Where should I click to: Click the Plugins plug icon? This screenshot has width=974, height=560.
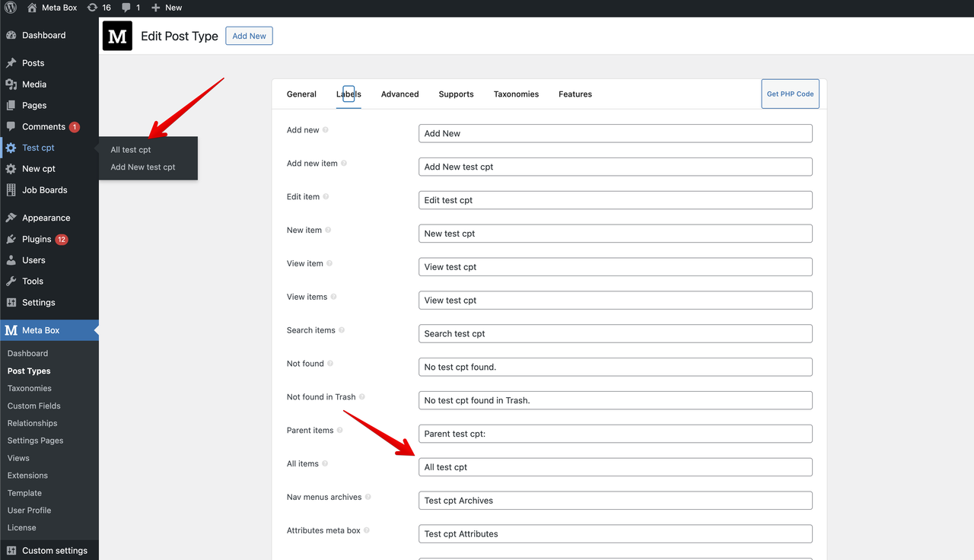coord(11,239)
